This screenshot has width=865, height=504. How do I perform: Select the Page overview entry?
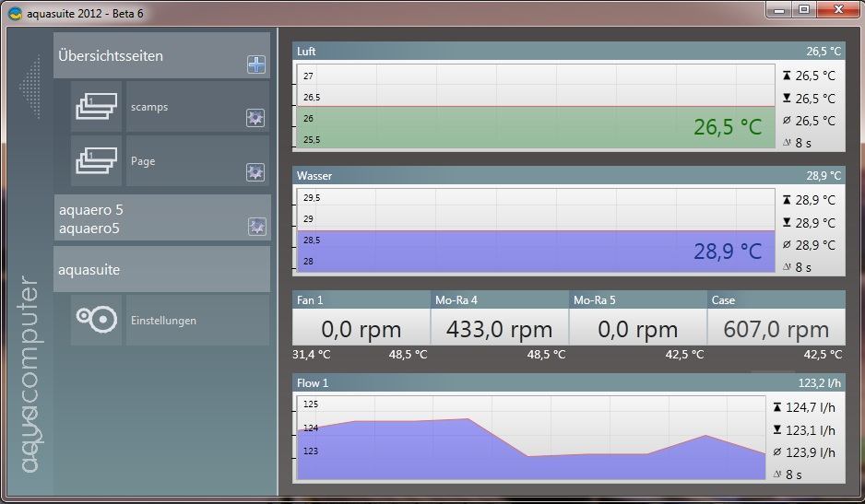pyautogui.click(x=197, y=161)
